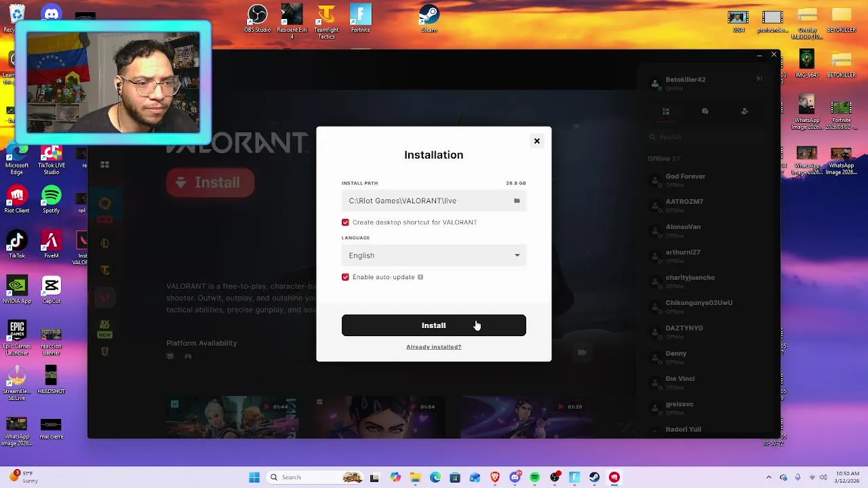Open Epic Games Launcher desktop shortcut

17,338
